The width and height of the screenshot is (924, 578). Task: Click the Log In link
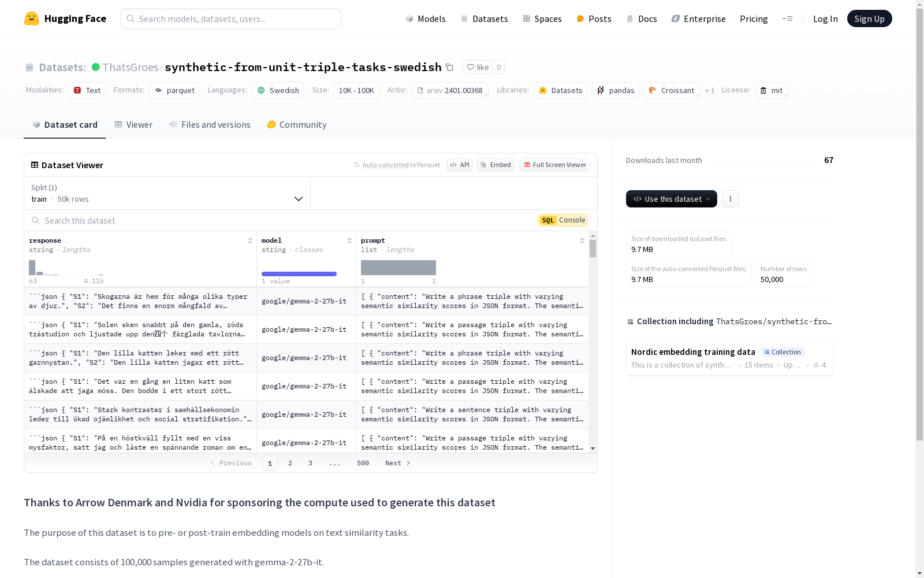click(825, 18)
